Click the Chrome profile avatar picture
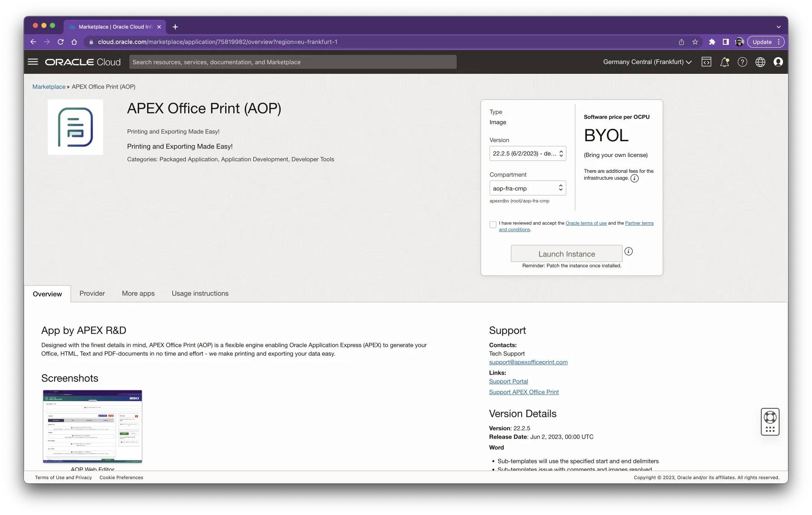 (739, 42)
